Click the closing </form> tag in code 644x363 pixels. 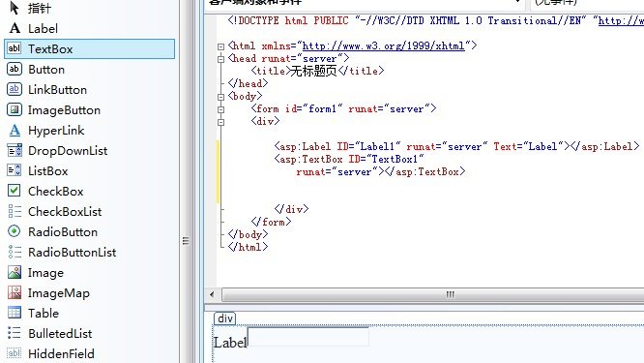(271, 222)
